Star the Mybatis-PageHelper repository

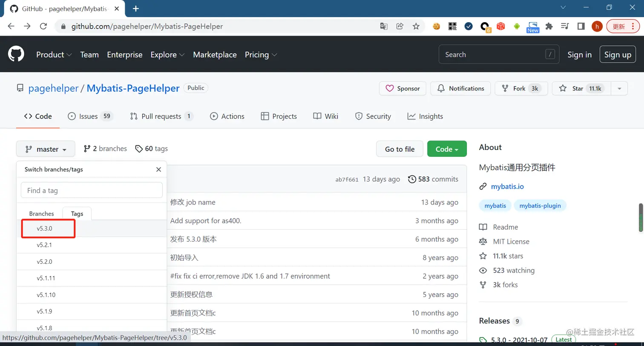(x=581, y=88)
